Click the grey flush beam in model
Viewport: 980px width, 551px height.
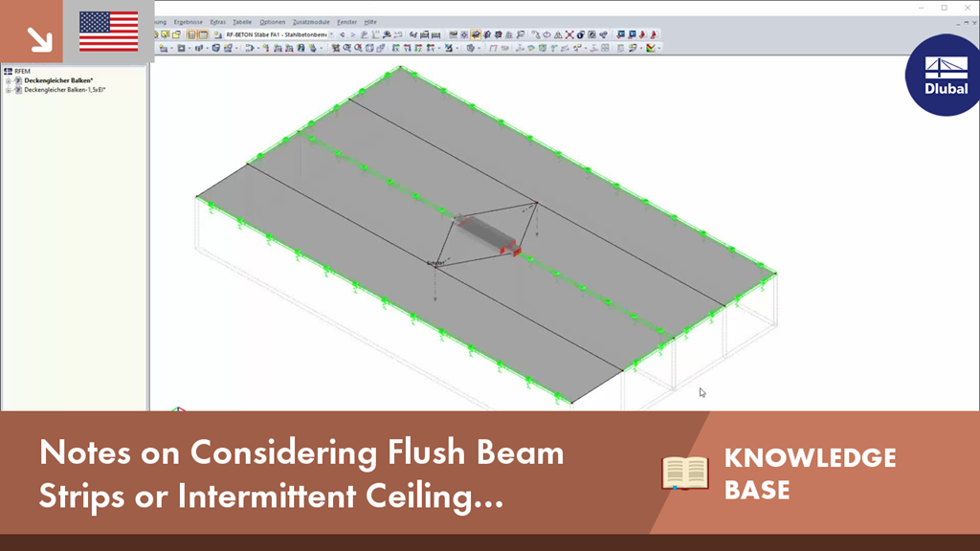(485, 233)
